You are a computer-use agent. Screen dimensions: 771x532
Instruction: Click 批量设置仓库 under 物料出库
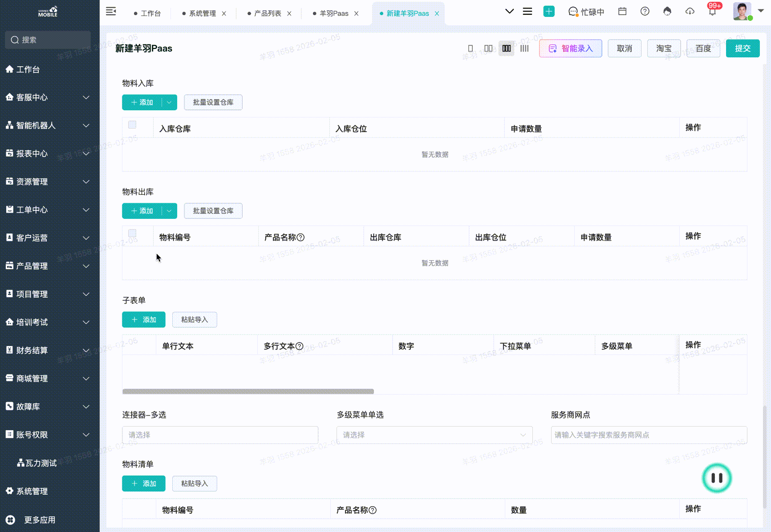click(x=213, y=211)
